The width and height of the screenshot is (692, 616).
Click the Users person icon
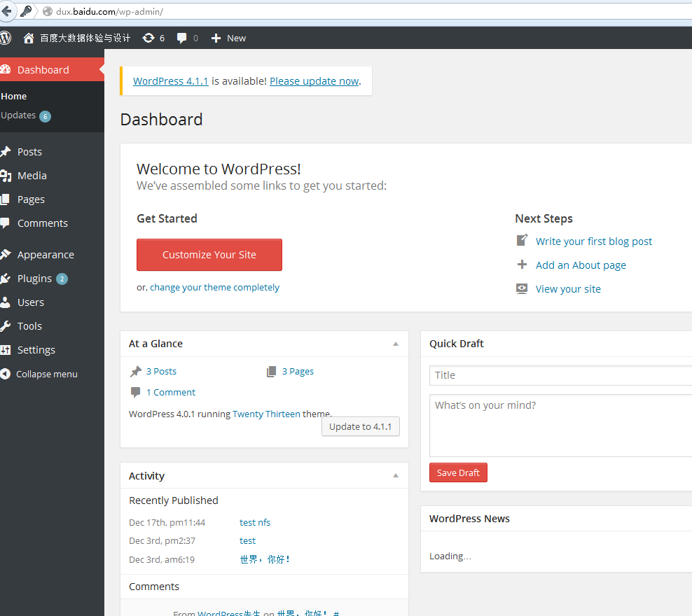coord(5,302)
